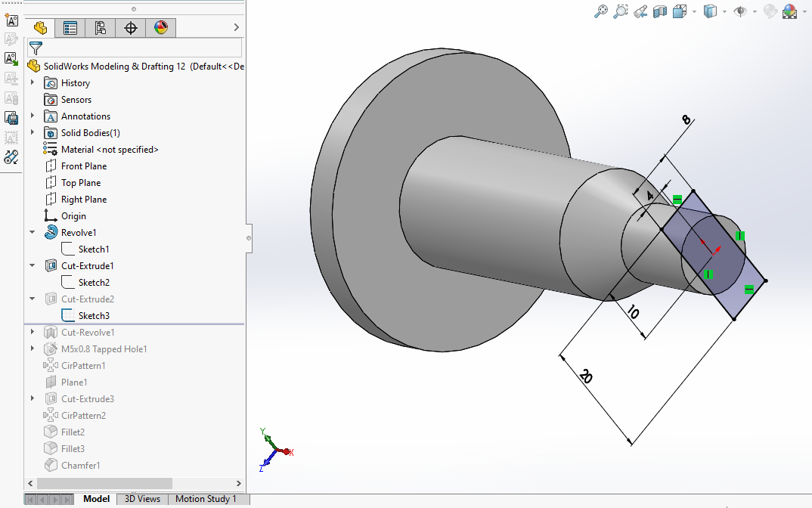Click the Previous View icon
The image size is (812, 508).
tap(640, 11)
